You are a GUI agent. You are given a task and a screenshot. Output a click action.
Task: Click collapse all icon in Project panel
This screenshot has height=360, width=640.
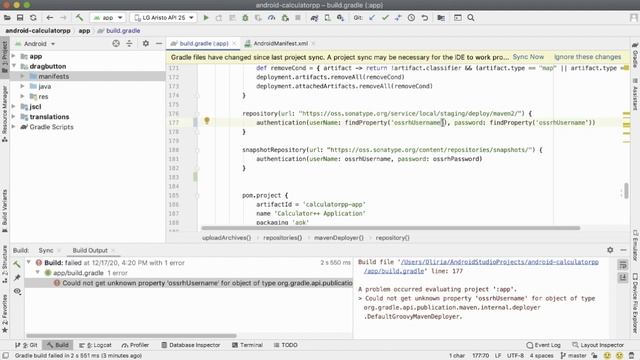[x=129, y=43]
